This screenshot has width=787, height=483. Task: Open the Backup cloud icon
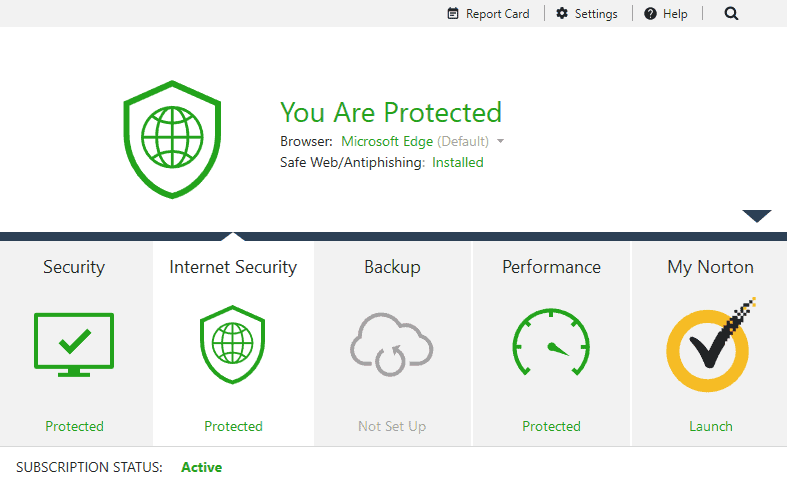391,345
